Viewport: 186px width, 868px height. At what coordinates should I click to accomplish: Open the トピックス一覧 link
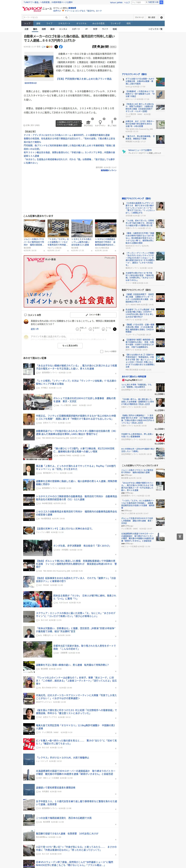(x=155, y=29)
